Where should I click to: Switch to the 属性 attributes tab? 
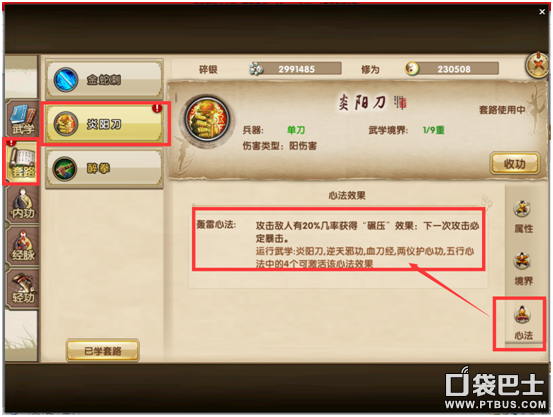(523, 217)
